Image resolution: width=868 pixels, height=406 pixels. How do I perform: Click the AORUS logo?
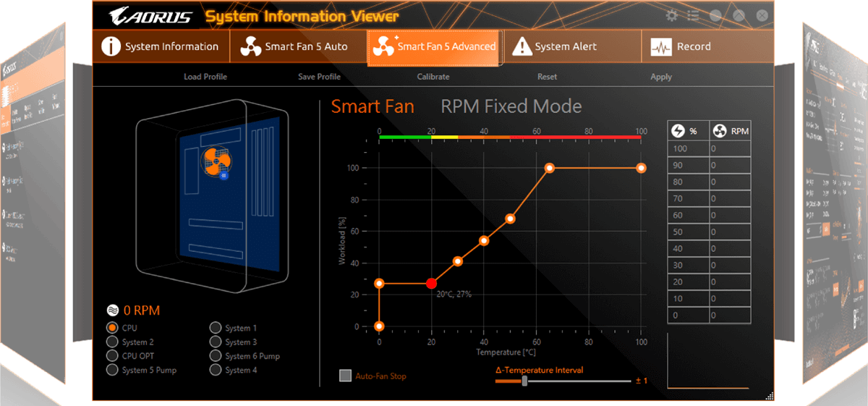[x=150, y=16]
